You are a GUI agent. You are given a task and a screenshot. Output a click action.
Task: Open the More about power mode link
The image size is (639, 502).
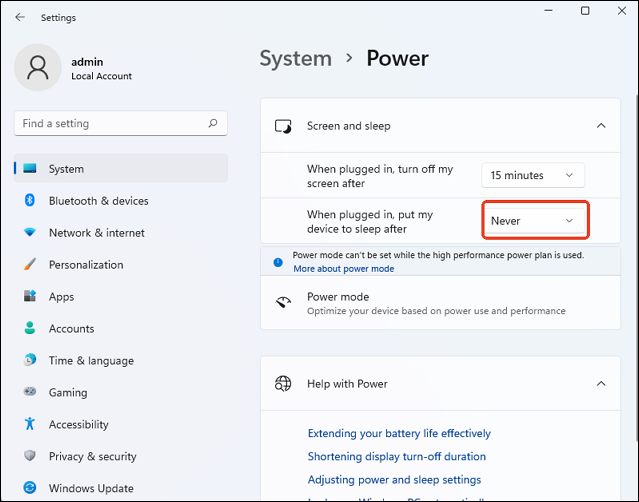tap(343, 269)
